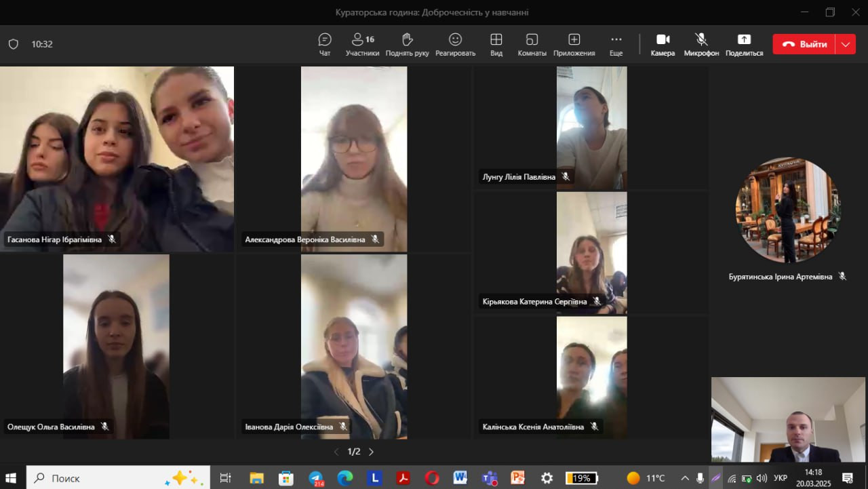The height and width of the screenshot is (489, 868).
Task: Click the page indicator 1/2
Action: pyautogui.click(x=354, y=452)
